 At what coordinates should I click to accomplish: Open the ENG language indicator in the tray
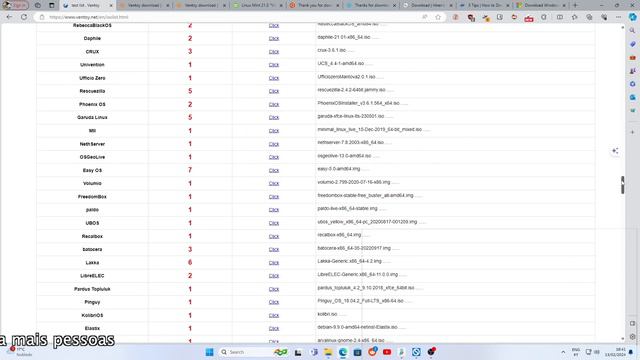[x=576, y=352]
